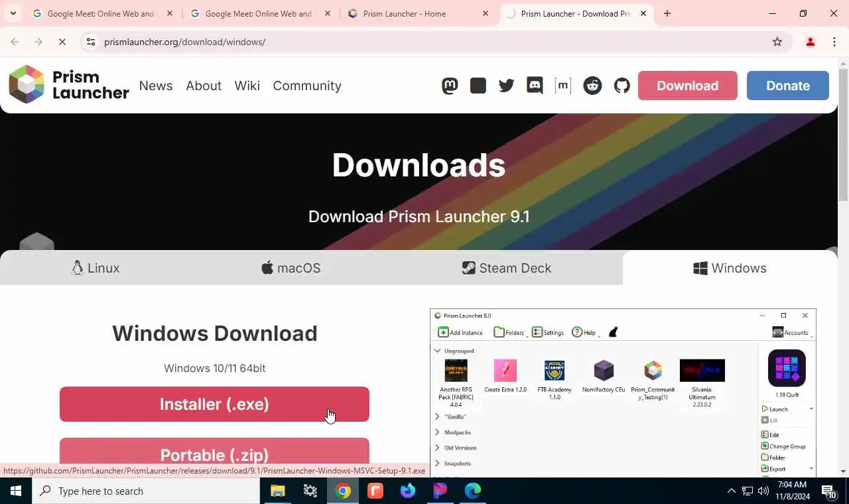View site information icon in address bar
Viewport: 849px width, 504px height.
coord(91,42)
